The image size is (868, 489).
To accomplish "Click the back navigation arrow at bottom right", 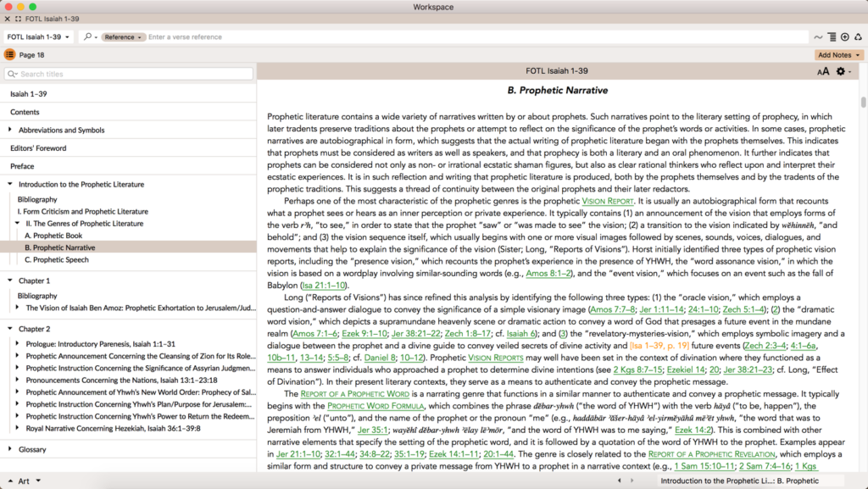I will (x=618, y=480).
